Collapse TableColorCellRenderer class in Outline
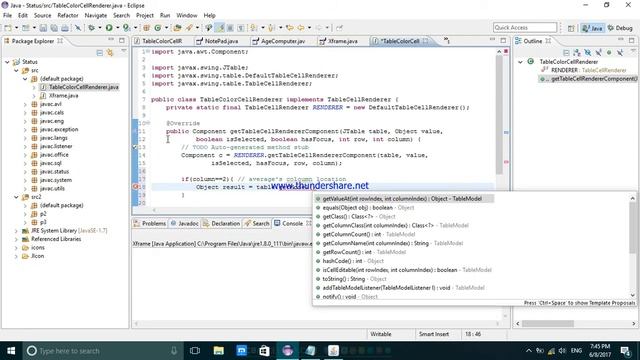This screenshot has height=360, width=640. click(x=520, y=62)
